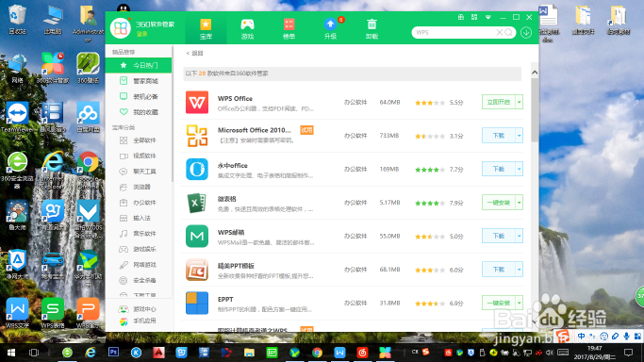Open the 卸载 uninstall tab
Viewport: 644px width, 362px height.
[372, 28]
